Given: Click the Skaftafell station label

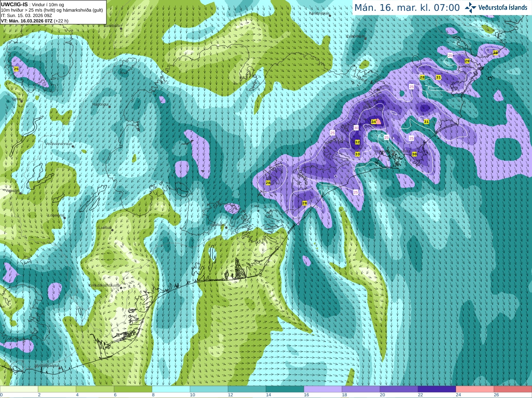Looking at the screenshot, I should coord(218,225).
